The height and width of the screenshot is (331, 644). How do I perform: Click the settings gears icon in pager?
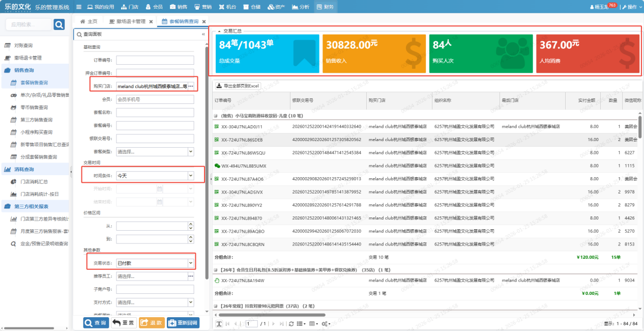pyautogui.click(x=326, y=324)
